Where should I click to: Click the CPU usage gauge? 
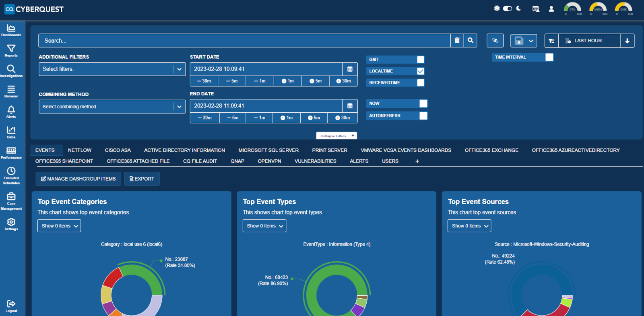[572, 8]
